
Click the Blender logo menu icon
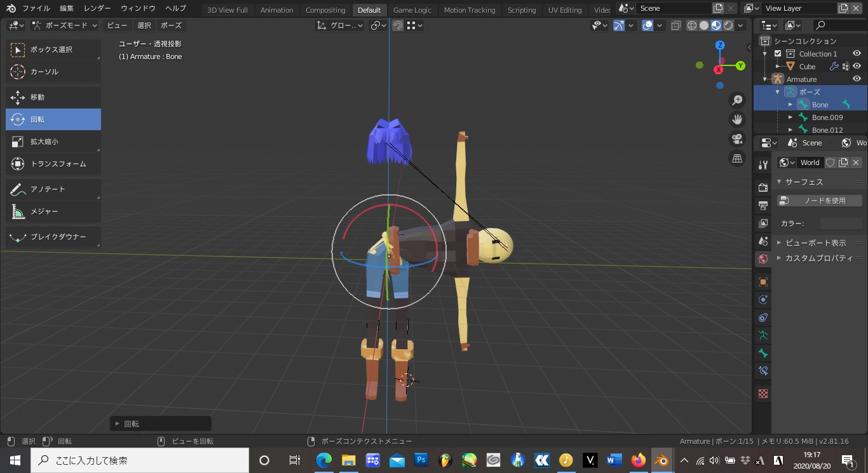point(11,8)
